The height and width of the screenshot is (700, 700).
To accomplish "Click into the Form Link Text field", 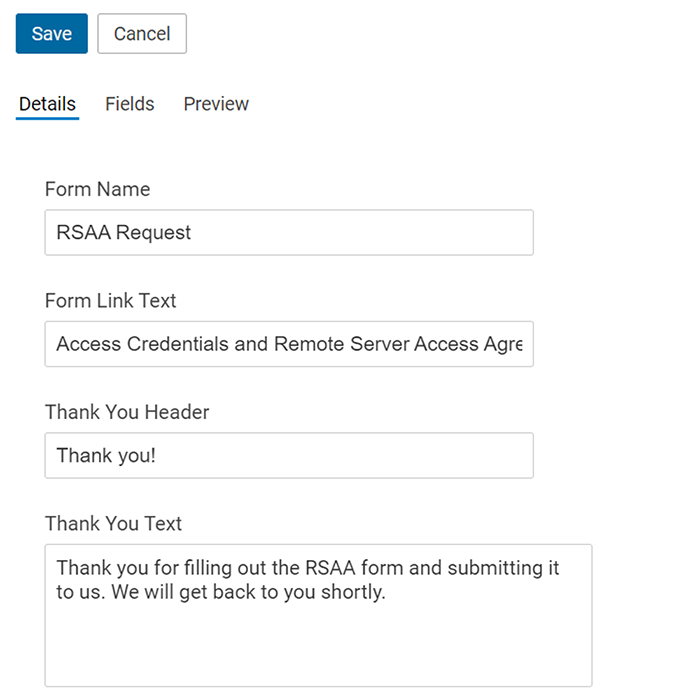I will coord(289,344).
